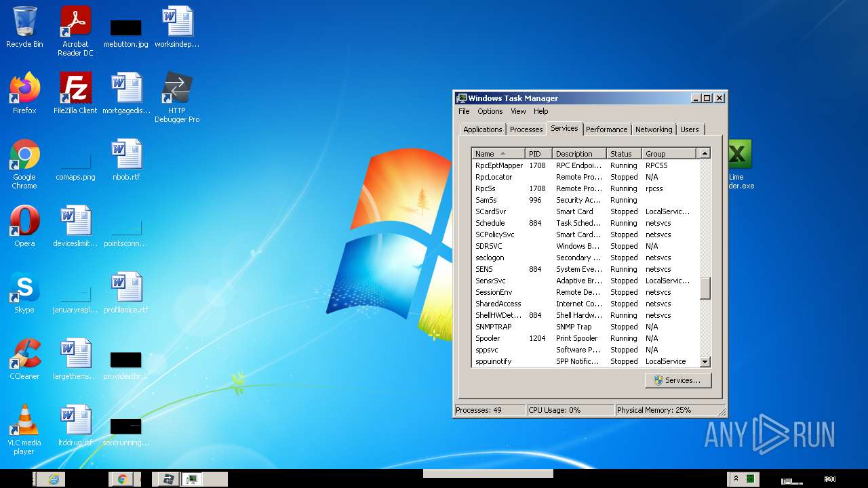The height and width of the screenshot is (488, 868).
Task: Select the sentrunning file icon
Action: click(126, 432)
